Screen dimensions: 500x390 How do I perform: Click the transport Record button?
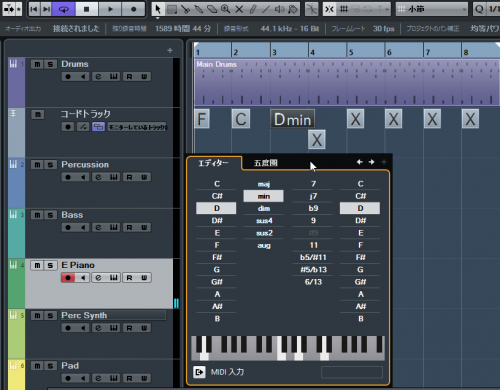pyautogui.click(x=133, y=9)
